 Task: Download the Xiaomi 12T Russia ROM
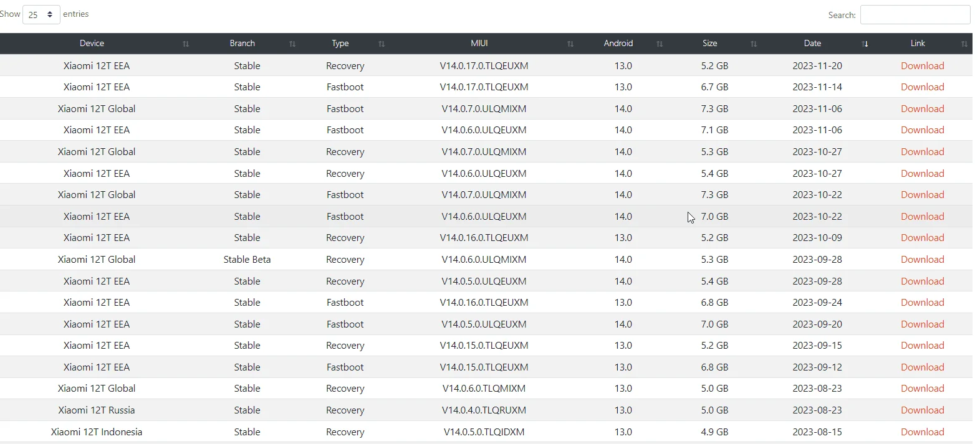tap(923, 410)
